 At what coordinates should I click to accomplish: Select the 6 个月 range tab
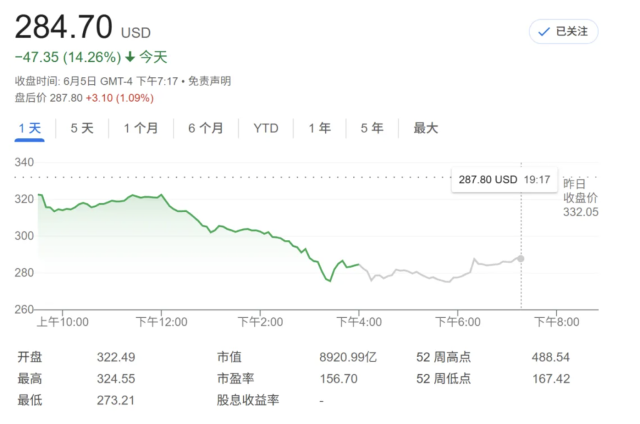pyautogui.click(x=206, y=128)
